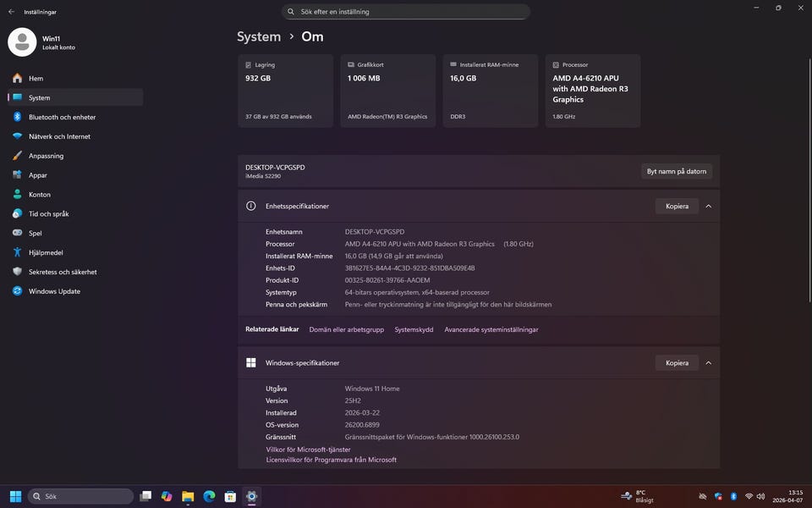Image resolution: width=812 pixels, height=508 pixels.
Task: Click the Byt namn på datorn button
Action: coord(676,171)
